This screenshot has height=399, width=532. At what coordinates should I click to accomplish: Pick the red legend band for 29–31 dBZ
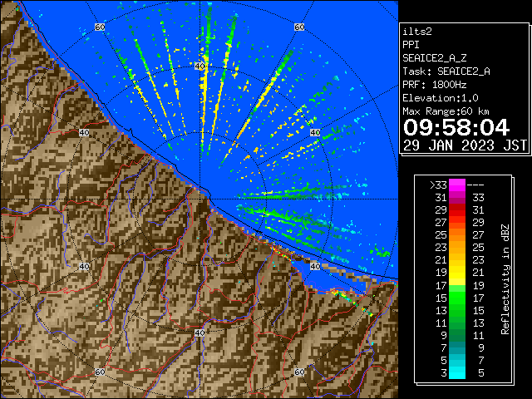tap(457, 210)
